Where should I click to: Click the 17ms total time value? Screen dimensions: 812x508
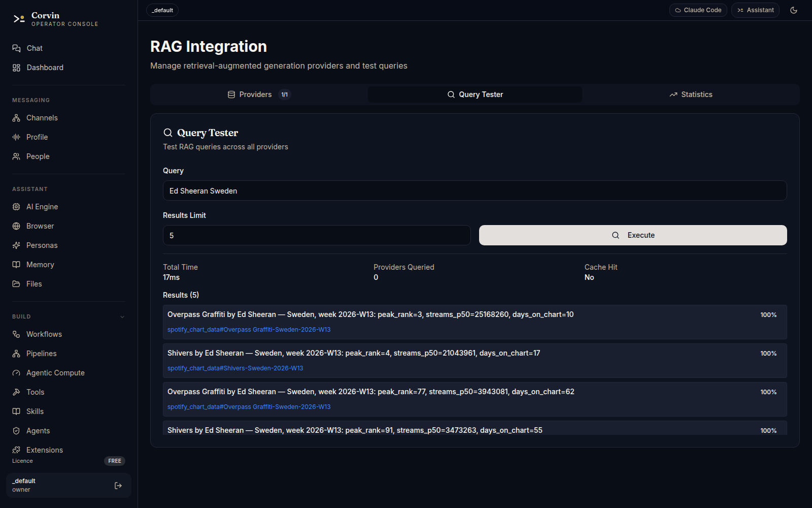(x=172, y=277)
